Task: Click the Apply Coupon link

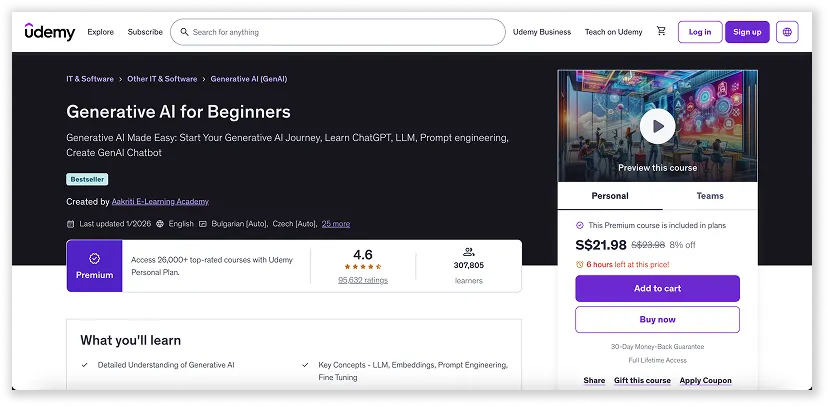Action: [x=705, y=381]
